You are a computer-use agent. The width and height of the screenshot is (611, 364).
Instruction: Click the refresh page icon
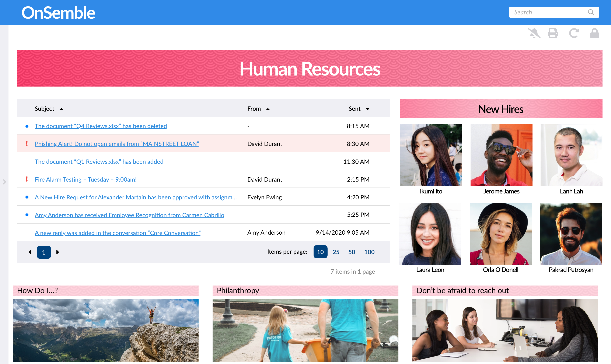coord(574,33)
